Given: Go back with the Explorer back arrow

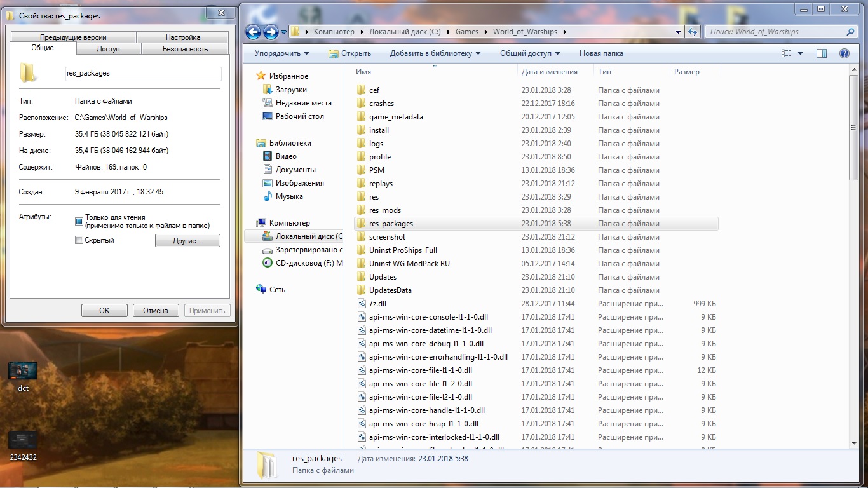Looking at the screenshot, I should pyautogui.click(x=253, y=32).
